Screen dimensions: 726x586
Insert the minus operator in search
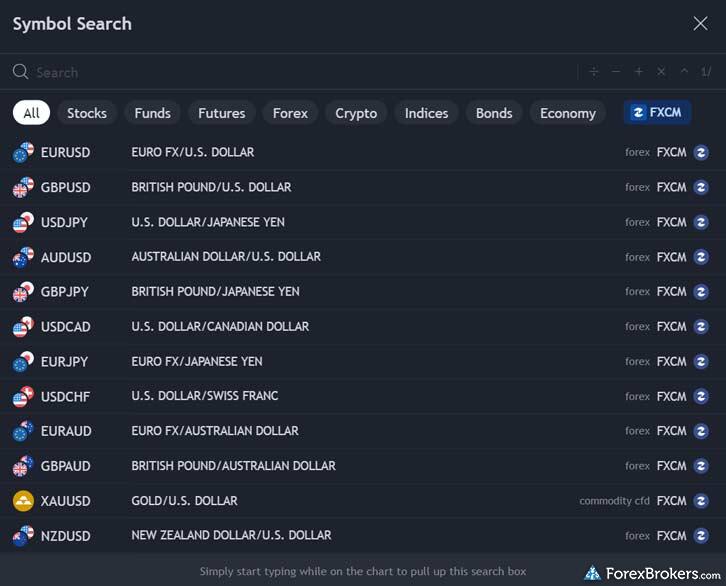tap(616, 72)
